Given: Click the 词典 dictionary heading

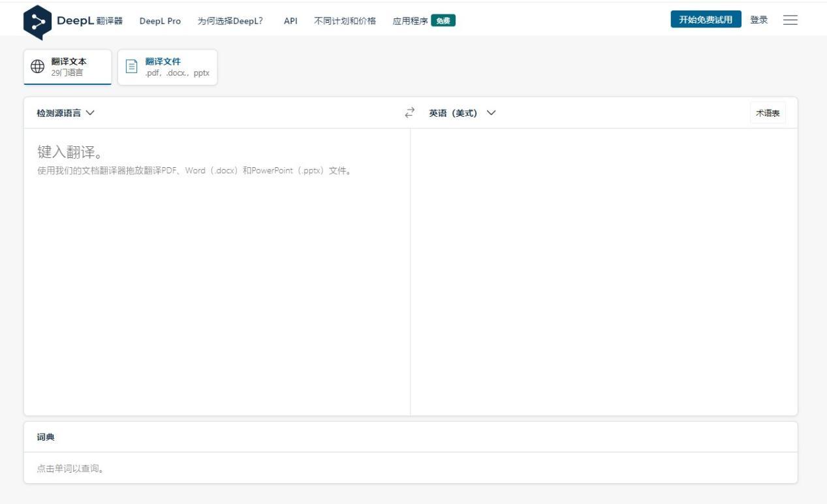Looking at the screenshot, I should point(46,437).
